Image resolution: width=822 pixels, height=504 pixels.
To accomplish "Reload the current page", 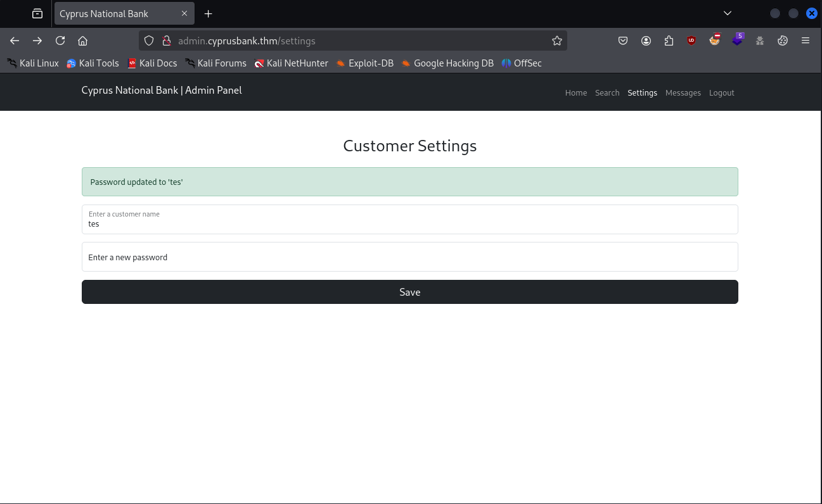I will 60,41.
